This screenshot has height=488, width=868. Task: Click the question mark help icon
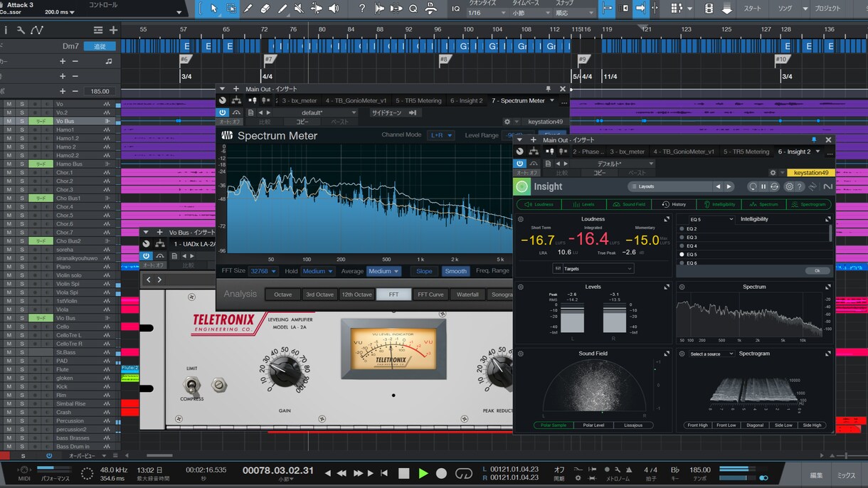pos(362,9)
